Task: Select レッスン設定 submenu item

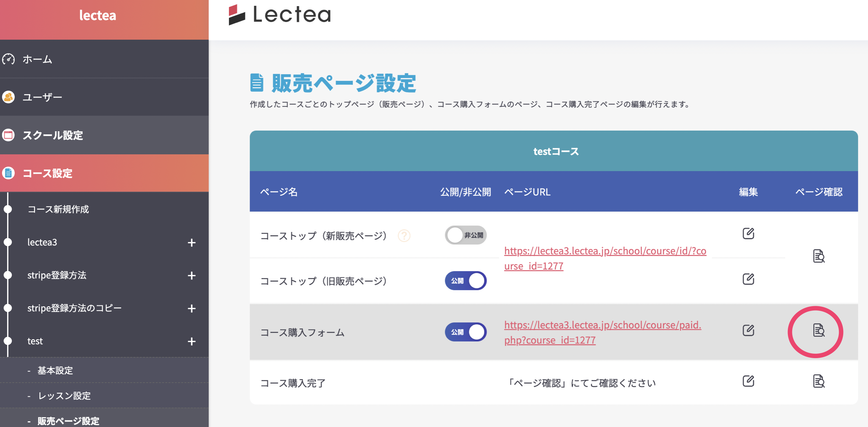Action: [64, 396]
